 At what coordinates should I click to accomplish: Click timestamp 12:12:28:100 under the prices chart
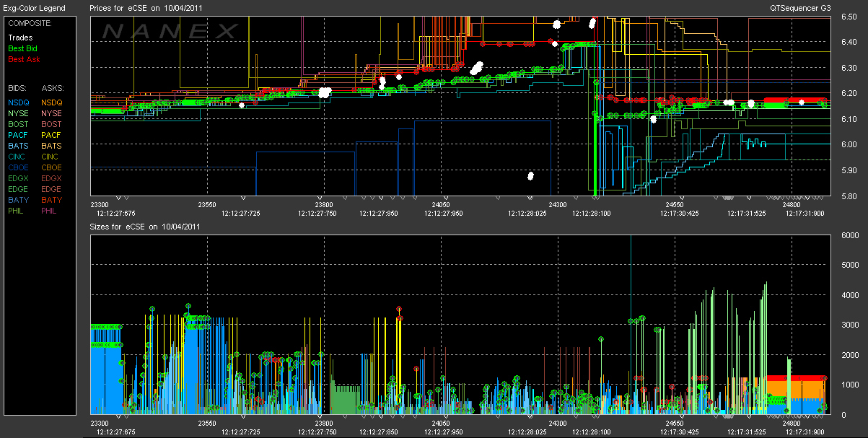592,213
